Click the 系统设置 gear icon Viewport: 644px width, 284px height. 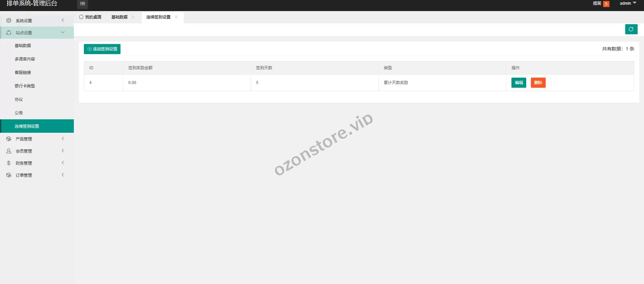click(x=9, y=21)
